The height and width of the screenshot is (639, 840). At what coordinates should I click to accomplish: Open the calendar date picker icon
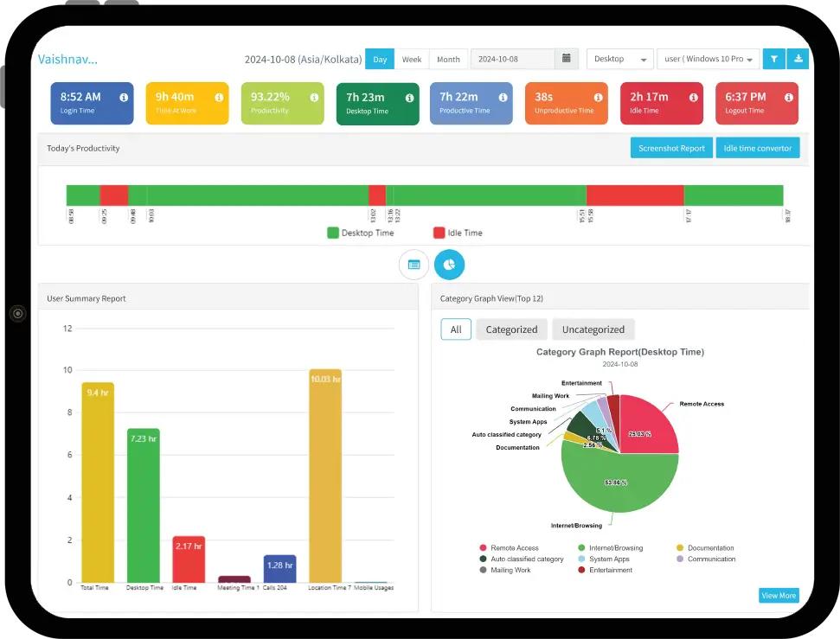[x=567, y=58]
